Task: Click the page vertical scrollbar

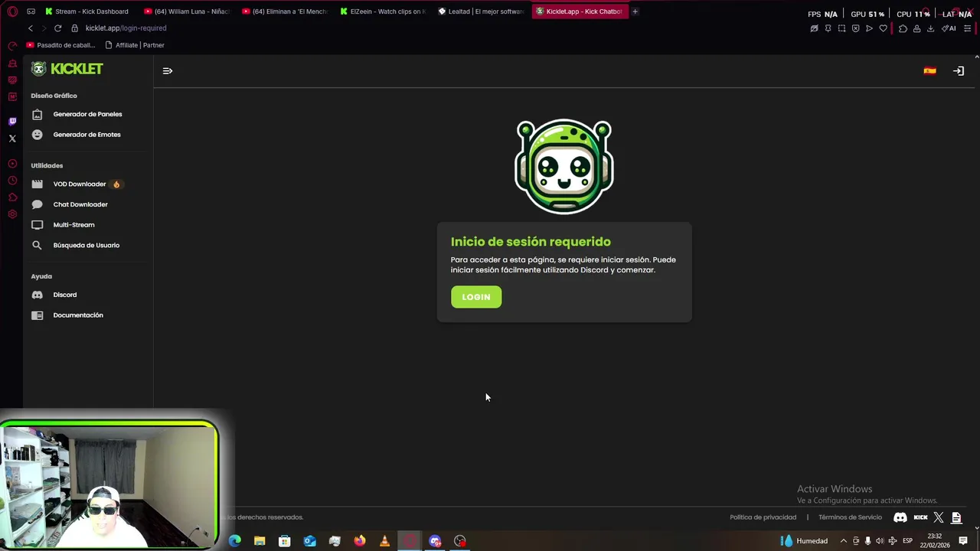Action: 976,291
